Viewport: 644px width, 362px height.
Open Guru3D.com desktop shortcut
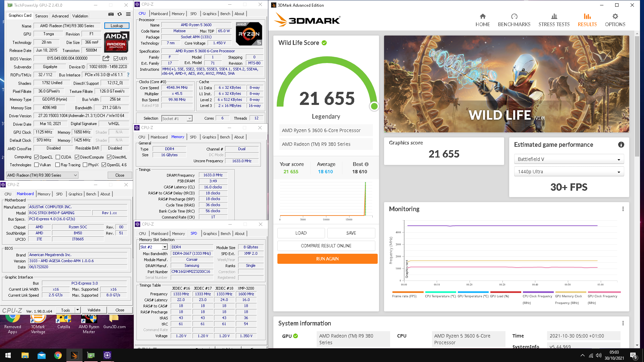[114, 322]
